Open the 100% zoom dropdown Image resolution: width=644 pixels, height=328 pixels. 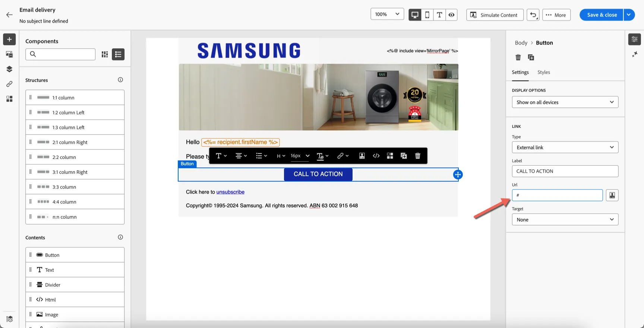click(387, 14)
